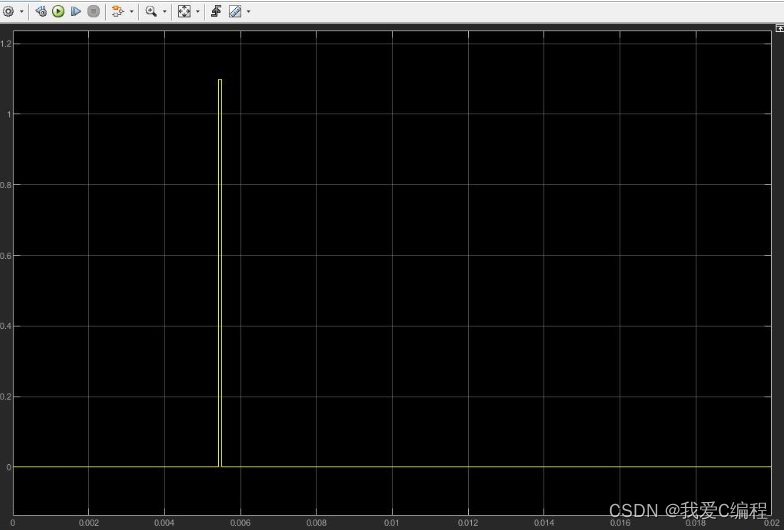The image size is (784, 530).
Task: Expand the configuration gear dropdown arrow
Action: (x=22, y=12)
